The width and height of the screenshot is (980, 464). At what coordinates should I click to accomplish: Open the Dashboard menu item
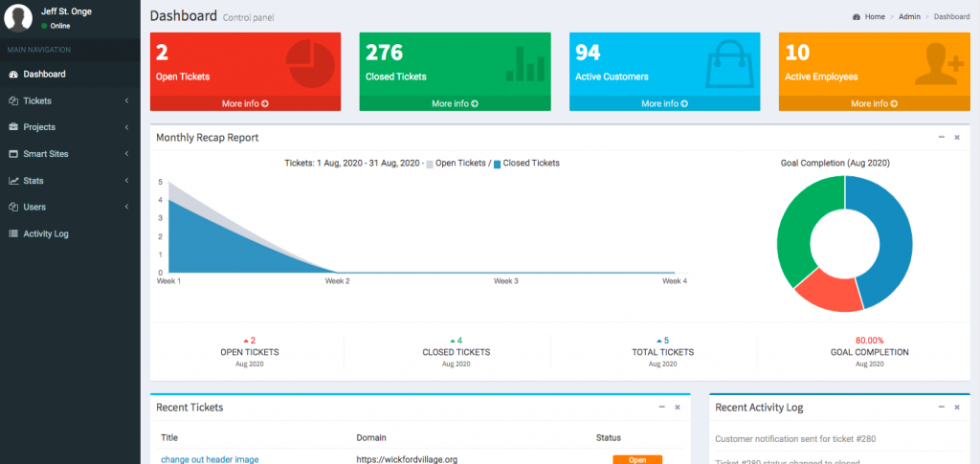pyautogui.click(x=70, y=75)
